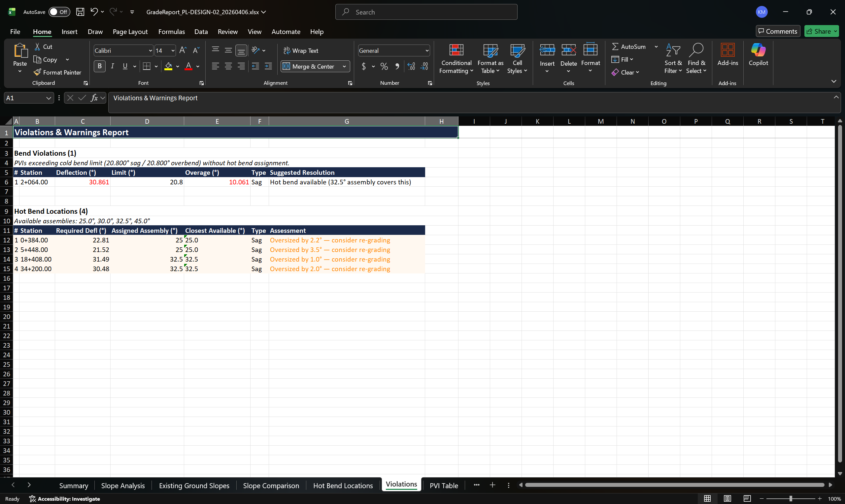Toggle bold formatting
This screenshot has height=504, width=845.
[100, 66]
